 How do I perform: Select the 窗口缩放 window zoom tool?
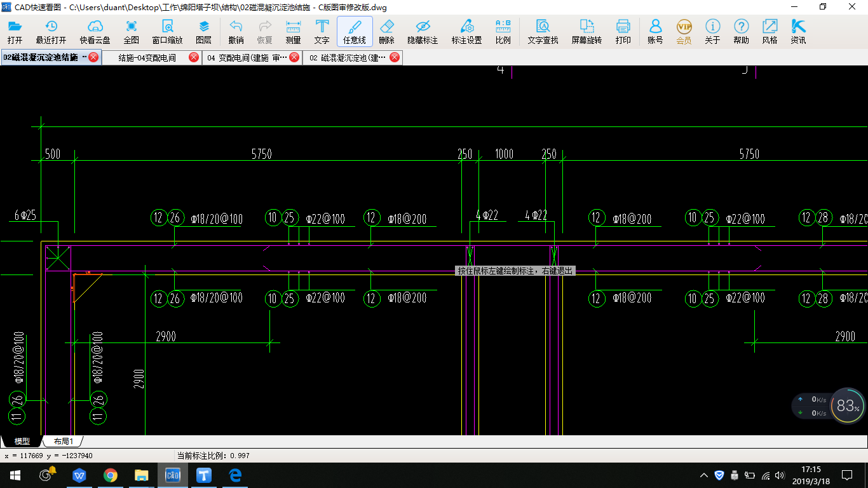click(167, 31)
